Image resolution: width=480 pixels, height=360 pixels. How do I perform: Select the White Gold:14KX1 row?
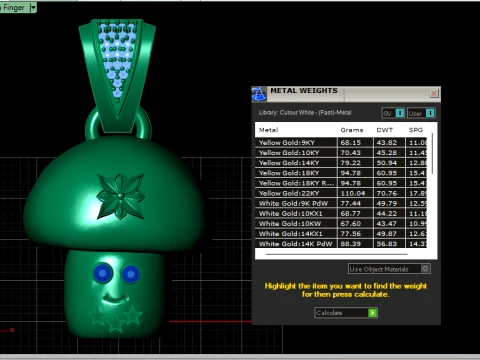tap(341, 233)
